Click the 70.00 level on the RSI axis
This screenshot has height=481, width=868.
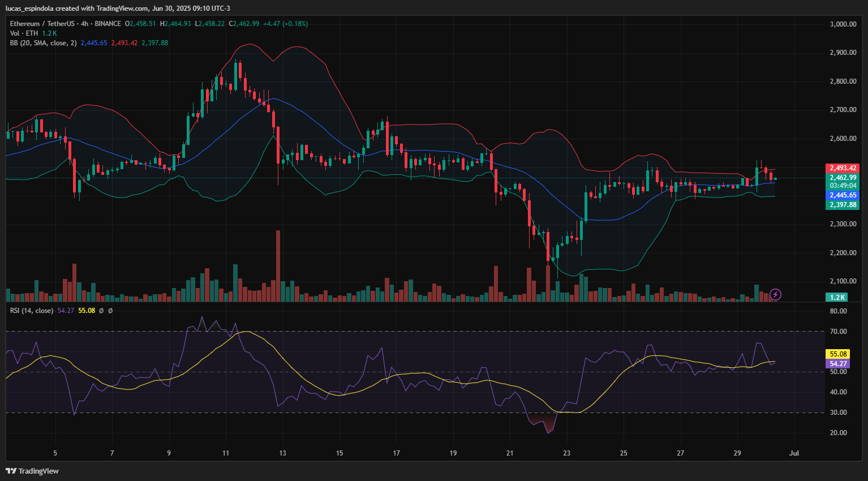(x=838, y=332)
